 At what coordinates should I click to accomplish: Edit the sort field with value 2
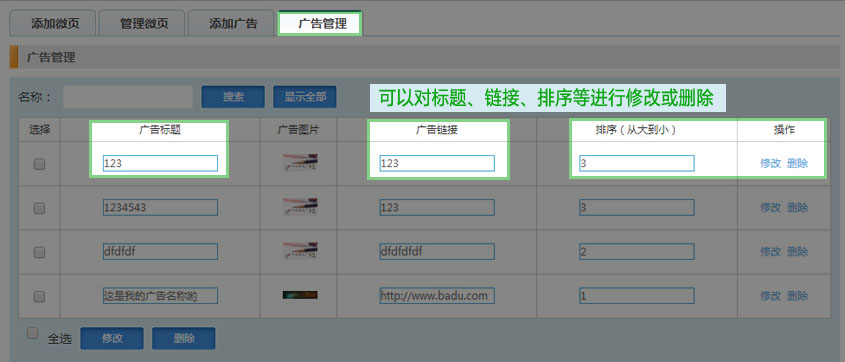coord(637,252)
